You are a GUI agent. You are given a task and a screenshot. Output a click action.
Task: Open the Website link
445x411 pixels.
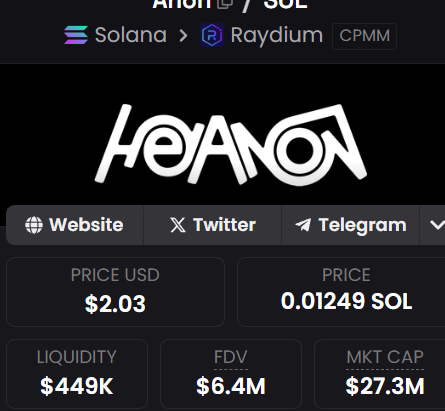point(75,225)
